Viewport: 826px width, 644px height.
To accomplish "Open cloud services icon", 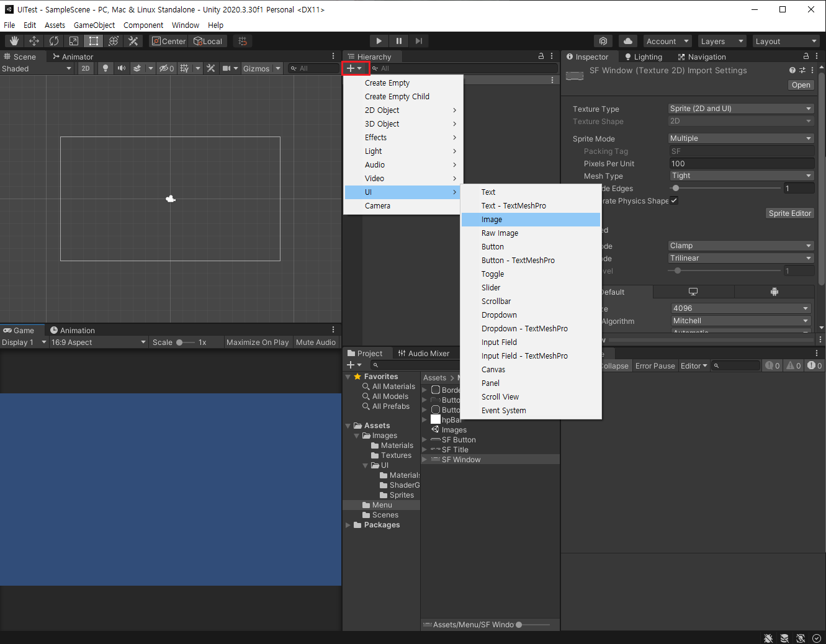I will click(x=628, y=41).
